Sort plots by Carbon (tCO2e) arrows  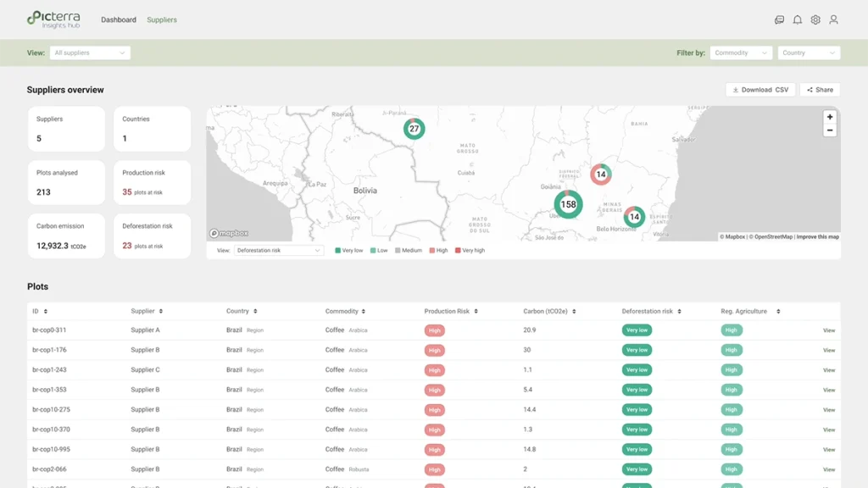coord(574,312)
